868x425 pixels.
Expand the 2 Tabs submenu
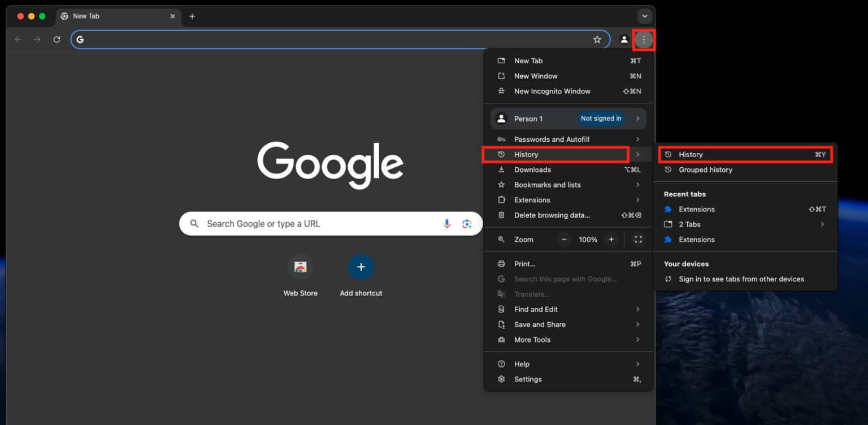[690, 224]
